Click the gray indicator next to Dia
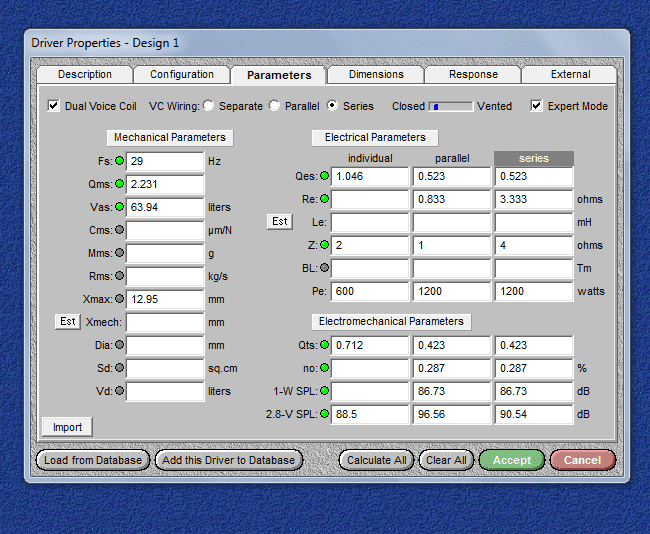The image size is (650, 534). tap(119, 345)
